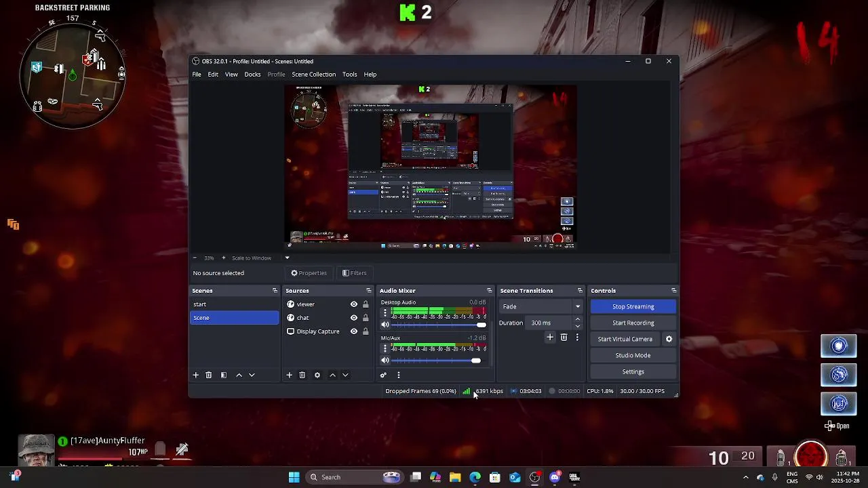Undock the Controls panel

(x=673, y=291)
